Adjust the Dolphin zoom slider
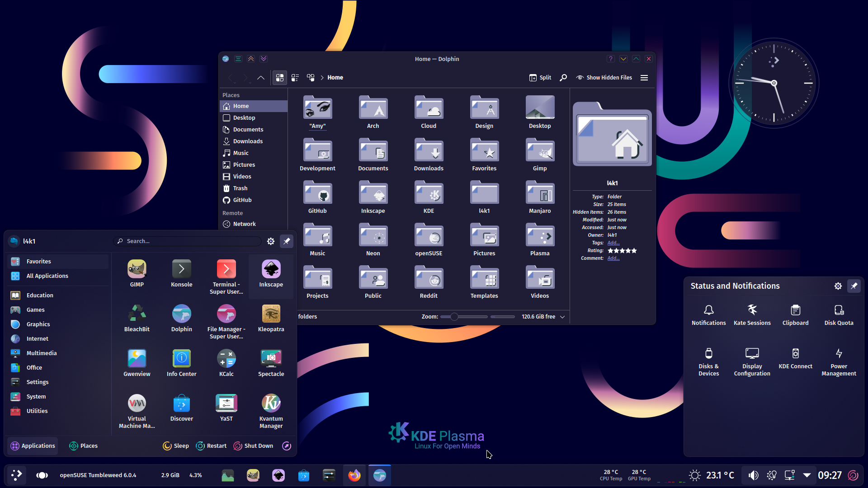The width and height of the screenshot is (868, 488). [454, 317]
